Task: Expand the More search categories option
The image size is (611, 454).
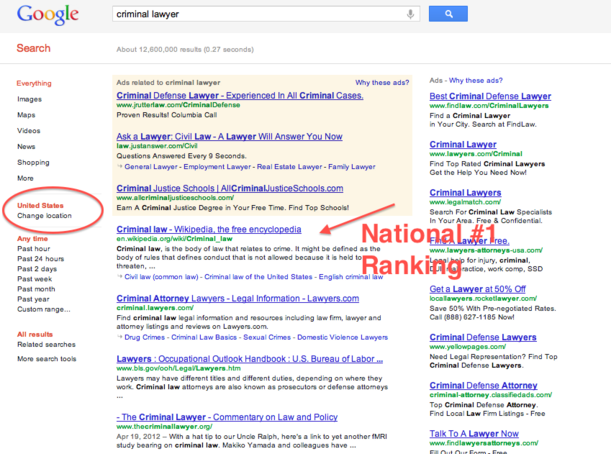Action: tap(25, 178)
